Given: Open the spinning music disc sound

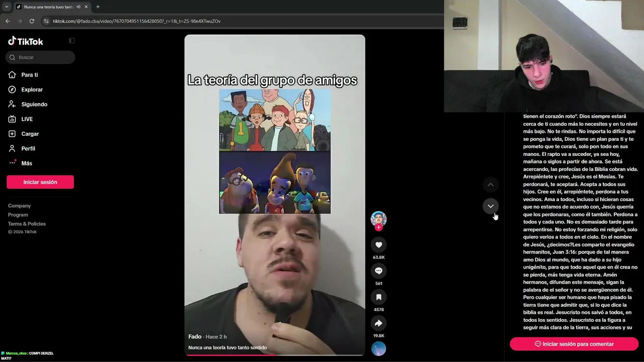Looking at the screenshot, I should (379, 348).
